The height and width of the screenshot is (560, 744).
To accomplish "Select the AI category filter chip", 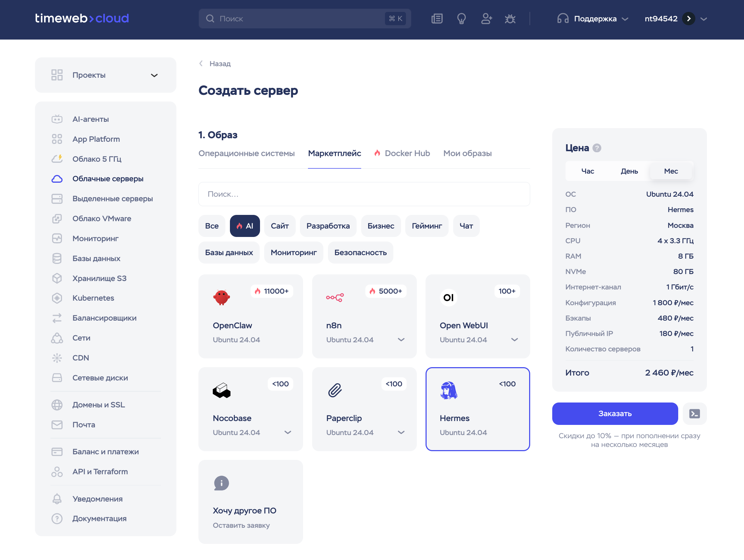I will [x=245, y=226].
